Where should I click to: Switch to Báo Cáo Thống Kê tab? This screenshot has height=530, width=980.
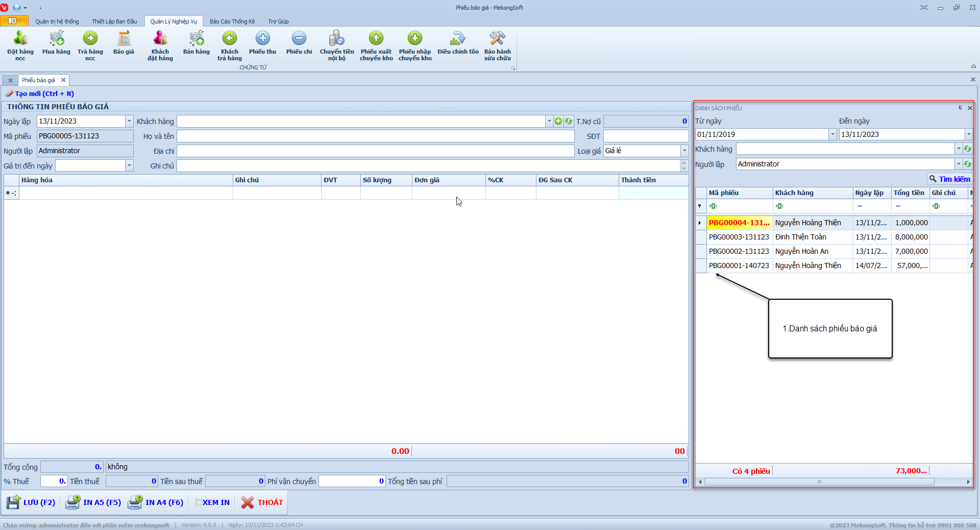(x=232, y=21)
